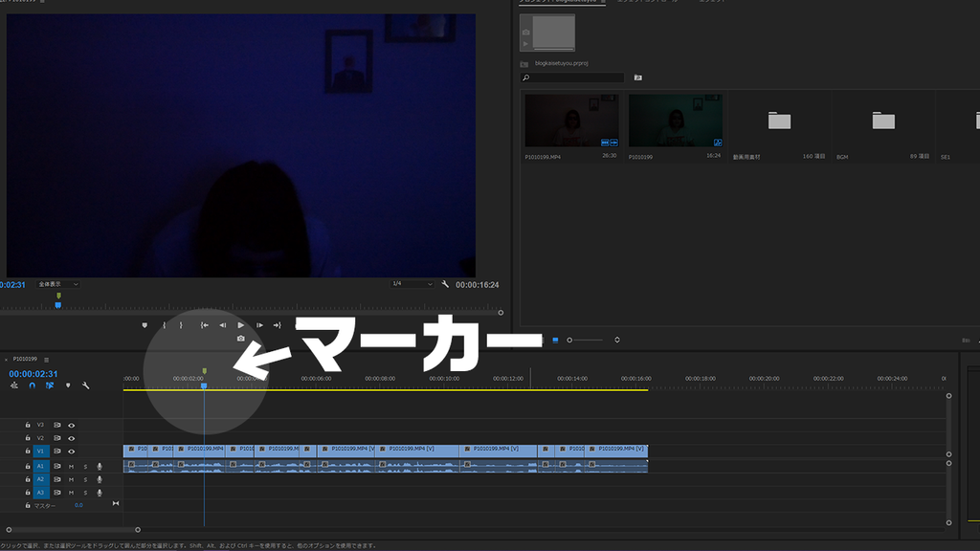Screen dimensions: 980x551
Task: Toggle sync lock on V3
Action: 56,425
